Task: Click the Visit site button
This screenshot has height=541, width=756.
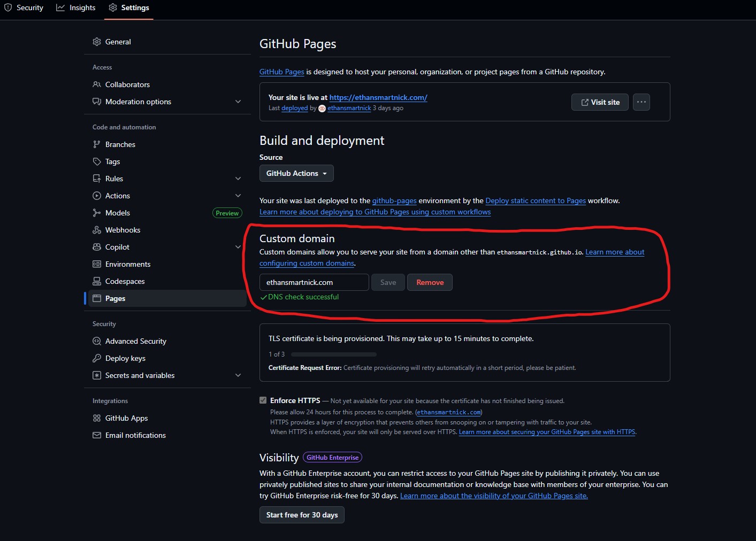Action: point(600,102)
